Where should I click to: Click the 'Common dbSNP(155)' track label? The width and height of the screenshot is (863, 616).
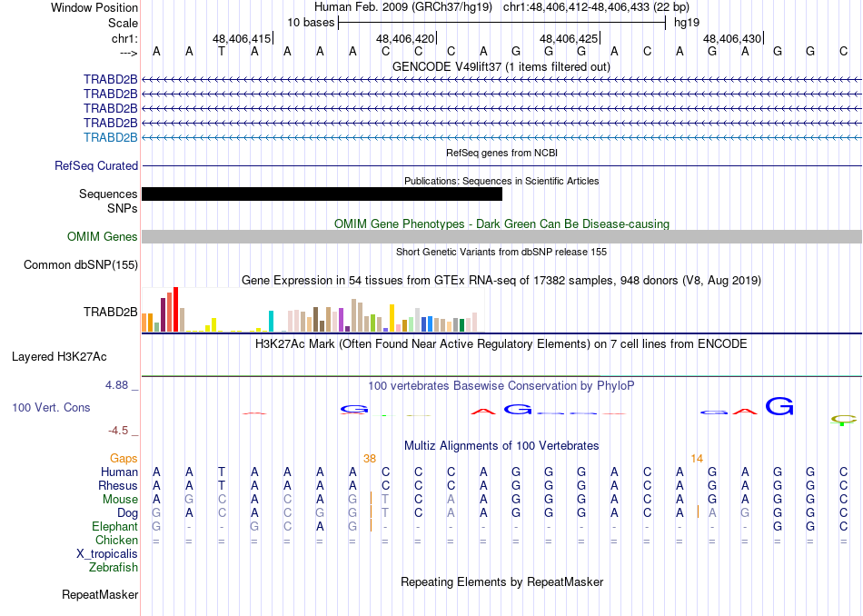click(81, 264)
